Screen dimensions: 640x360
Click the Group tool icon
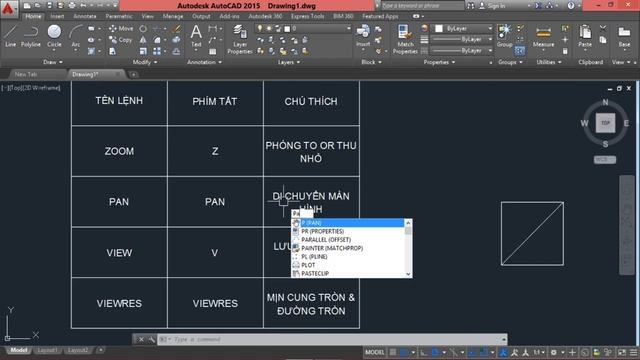point(504,36)
